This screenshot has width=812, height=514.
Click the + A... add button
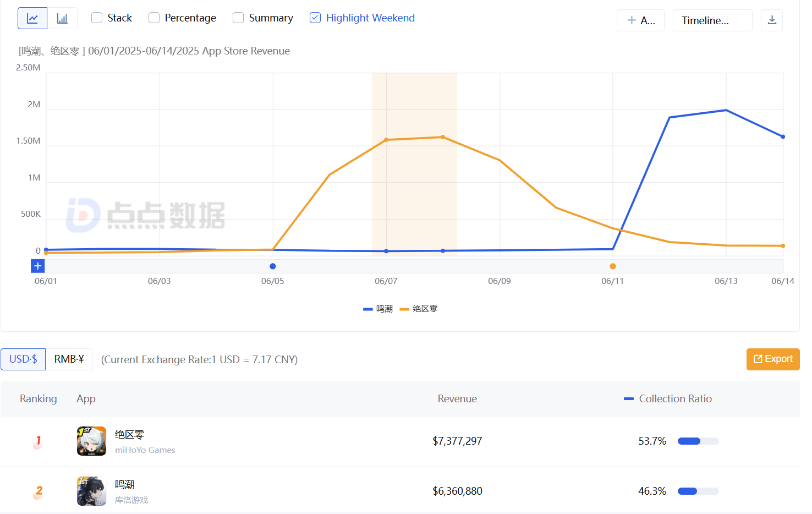(x=640, y=20)
